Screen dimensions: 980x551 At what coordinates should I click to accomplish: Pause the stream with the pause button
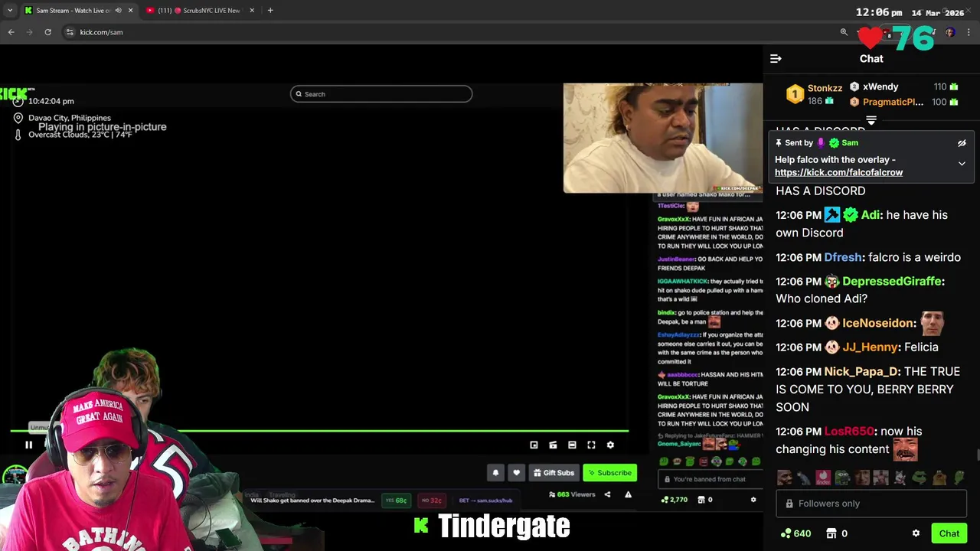(28, 445)
